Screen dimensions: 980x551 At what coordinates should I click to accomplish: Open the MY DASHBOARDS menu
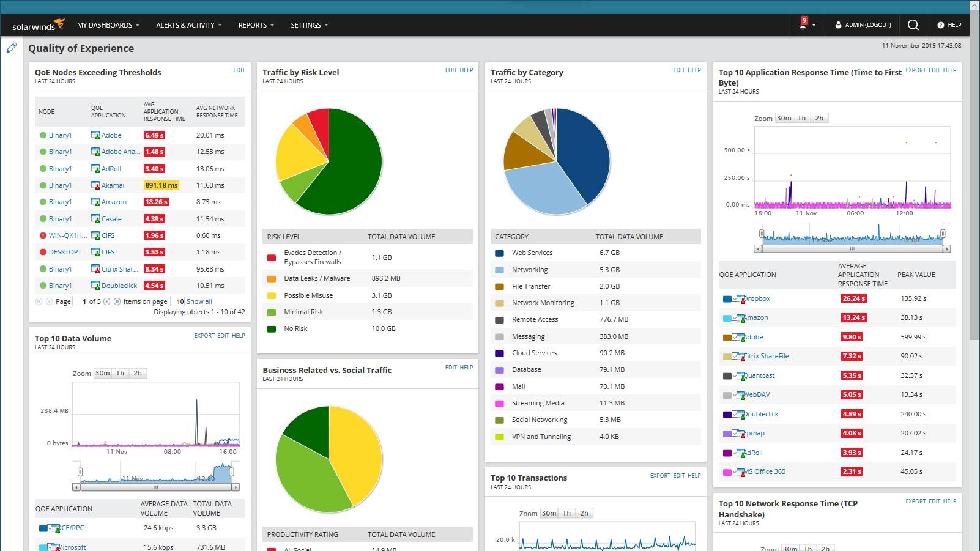(x=106, y=25)
